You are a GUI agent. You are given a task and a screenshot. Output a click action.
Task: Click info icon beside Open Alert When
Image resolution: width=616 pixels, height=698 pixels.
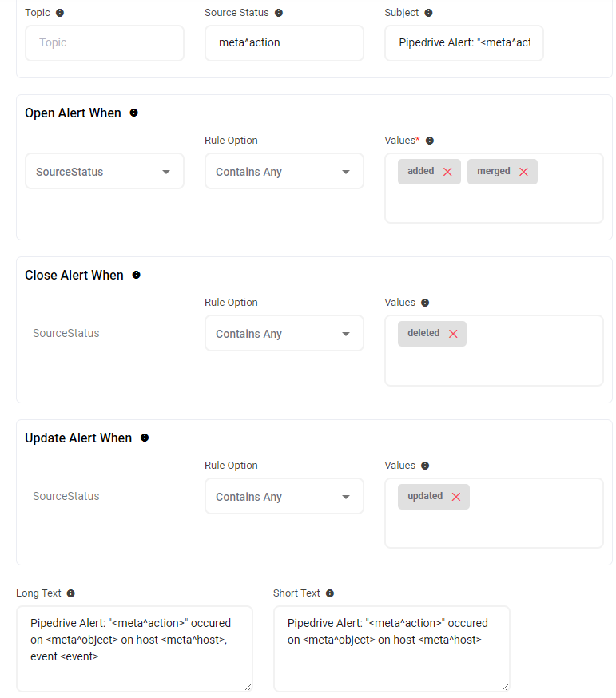133,113
